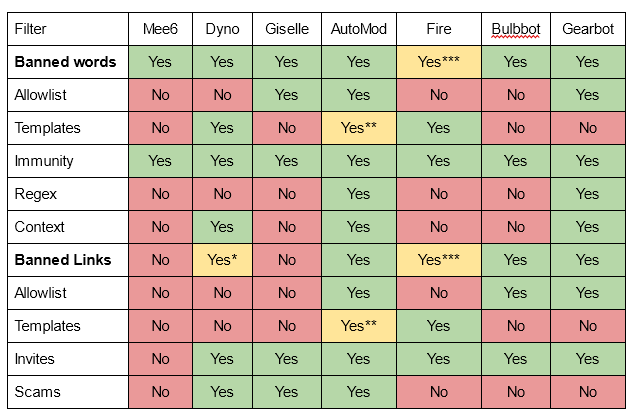Click the Scams row label
Screen dimensions: 641x415
click(x=37, y=392)
